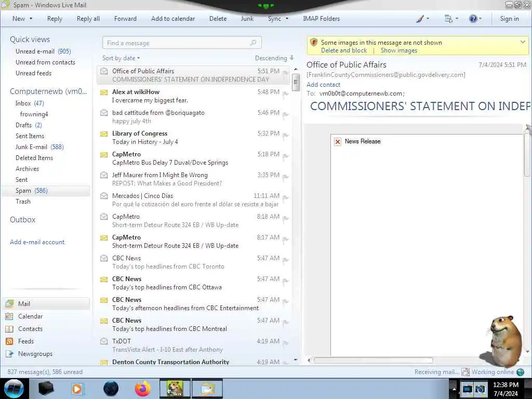Open Feeds icon

click(x=9, y=341)
